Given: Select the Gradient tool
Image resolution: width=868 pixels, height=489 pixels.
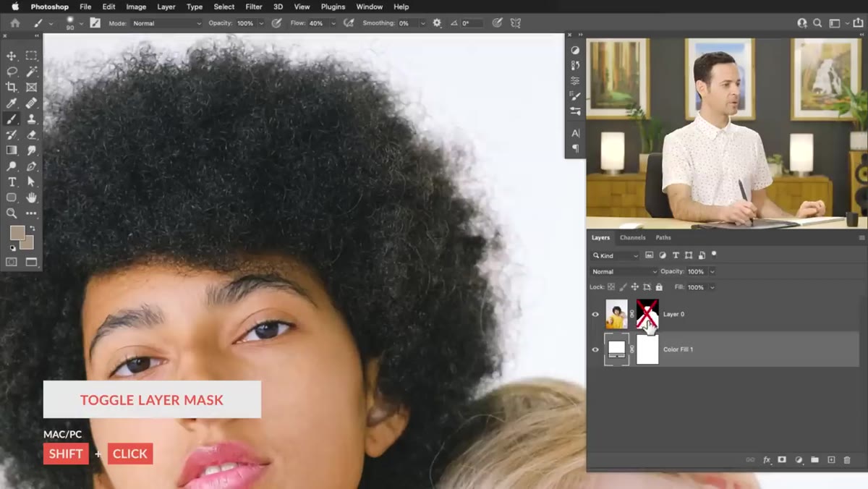Looking at the screenshot, I should pos(12,150).
